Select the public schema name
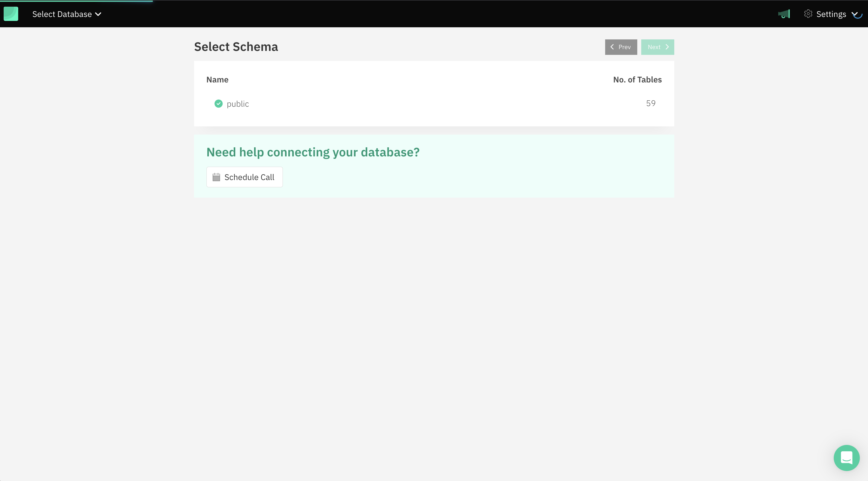The height and width of the screenshot is (481, 868). pos(238,104)
